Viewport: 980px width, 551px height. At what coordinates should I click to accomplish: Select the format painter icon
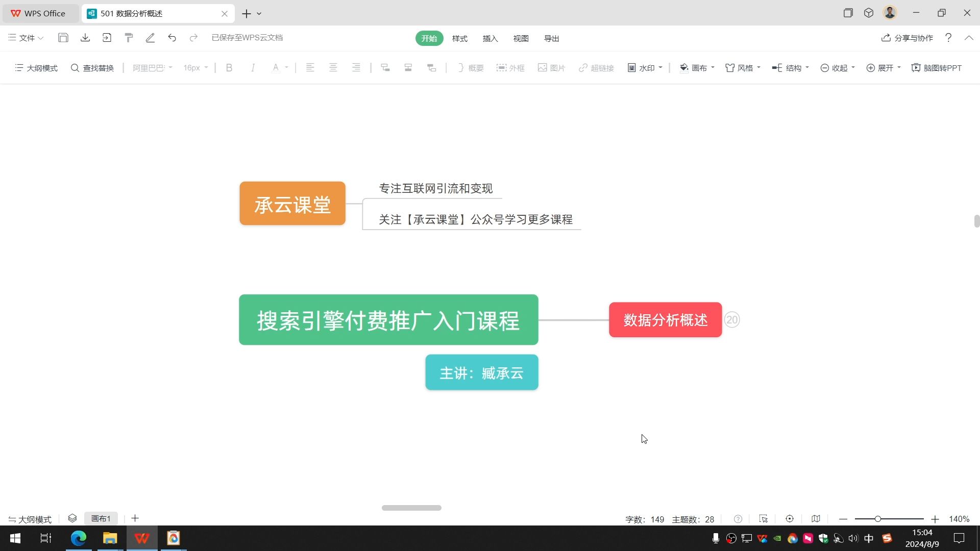[x=129, y=38]
